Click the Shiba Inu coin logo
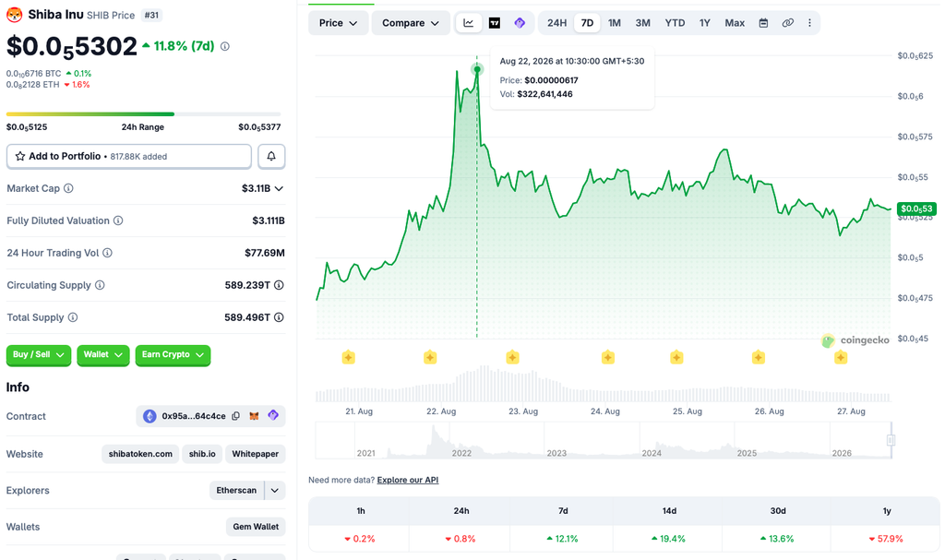 click(15, 15)
